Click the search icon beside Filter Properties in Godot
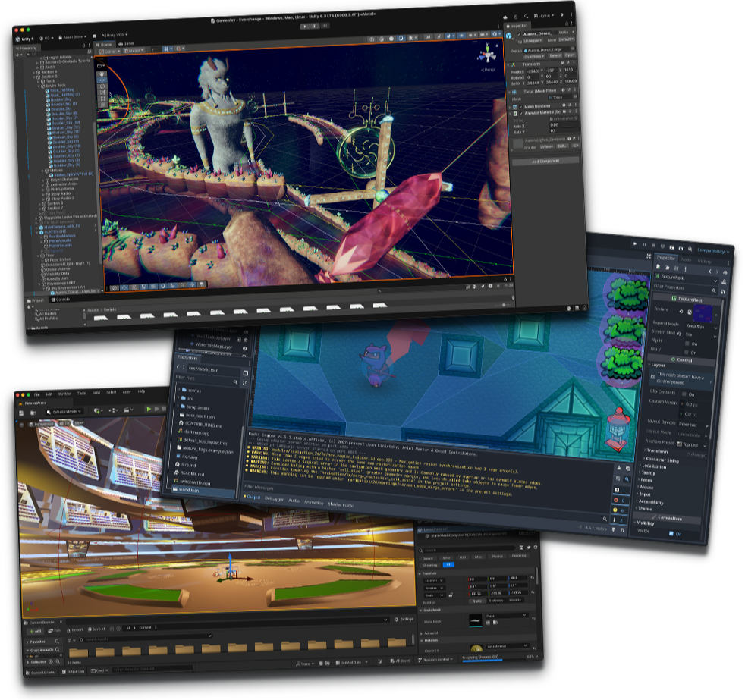745x700 pixels. pos(714,290)
